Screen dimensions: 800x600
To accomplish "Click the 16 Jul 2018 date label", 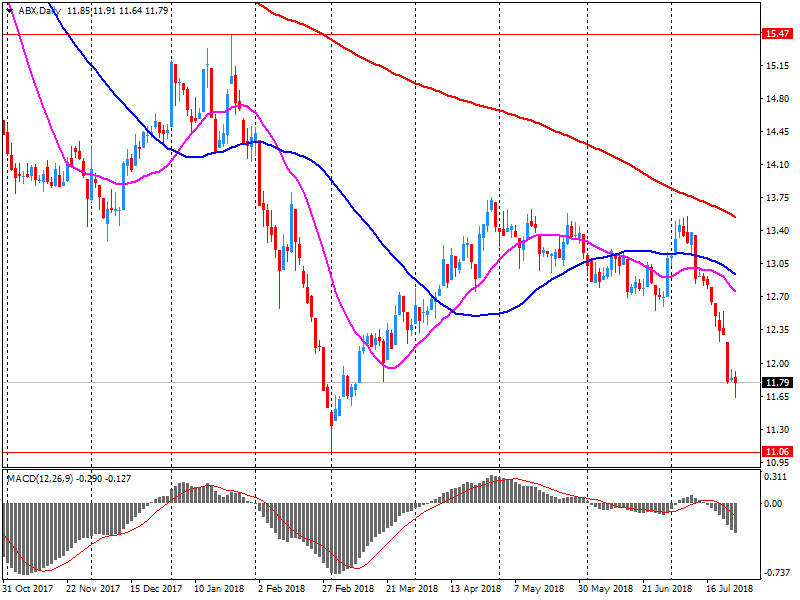I will click(x=730, y=588).
